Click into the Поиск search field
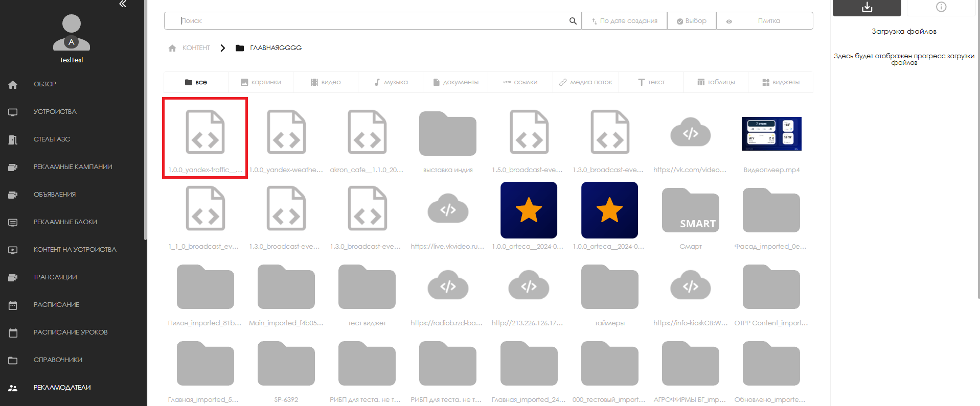Viewport: 980px width, 406px height. (373, 21)
